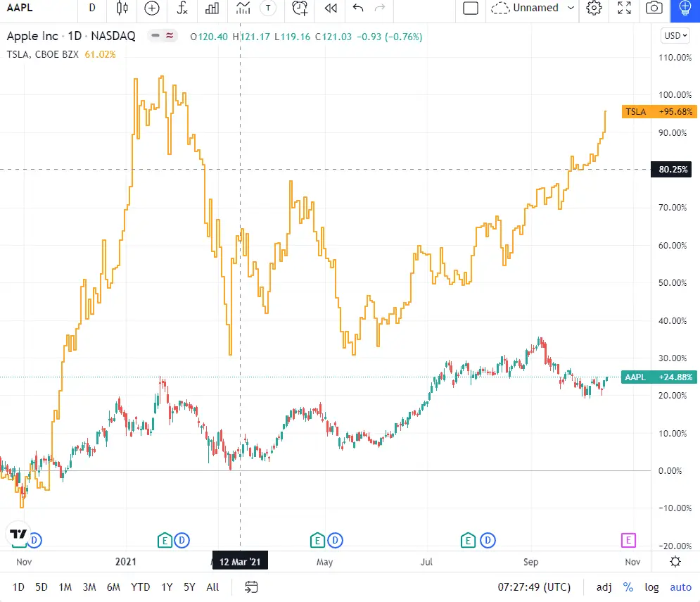
Task: Set range to 6M
Action: 113,587
